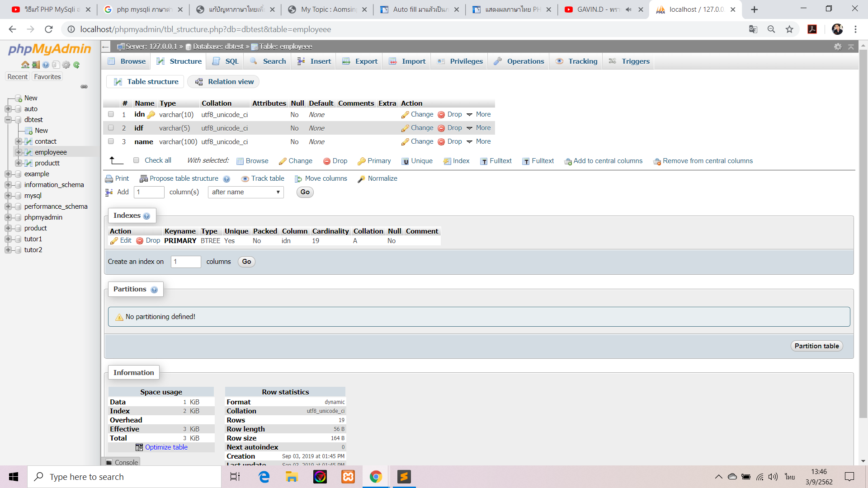Toggle the Check all checkbox
The image size is (868, 488).
136,160
